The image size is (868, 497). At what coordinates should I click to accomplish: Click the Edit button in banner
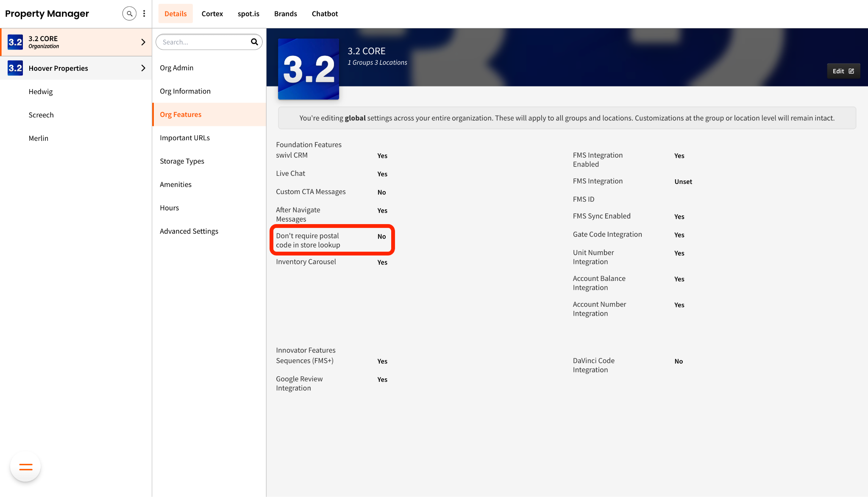[x=843, y=71]
